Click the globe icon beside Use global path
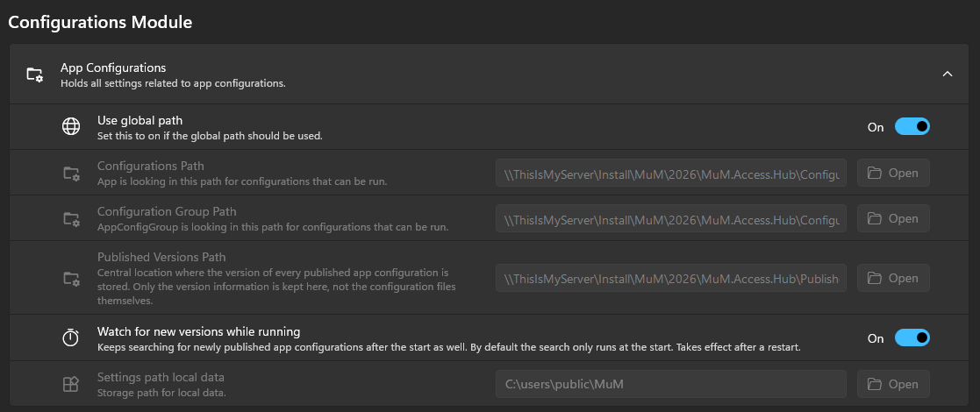This screenshot has width=980, height=412. 70,127
